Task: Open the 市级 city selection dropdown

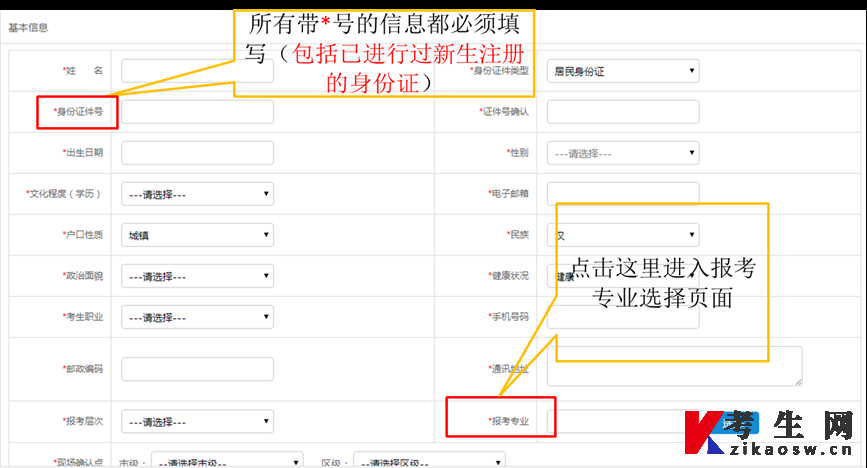Action: pos(227,460)
